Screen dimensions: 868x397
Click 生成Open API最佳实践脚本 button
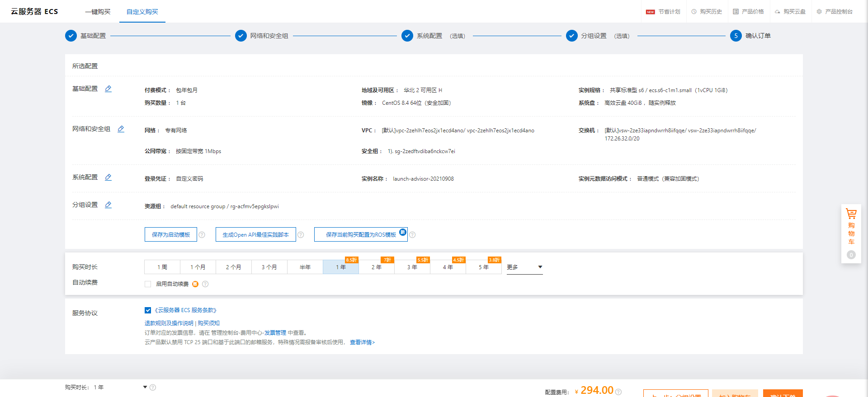tap(256, 235)
